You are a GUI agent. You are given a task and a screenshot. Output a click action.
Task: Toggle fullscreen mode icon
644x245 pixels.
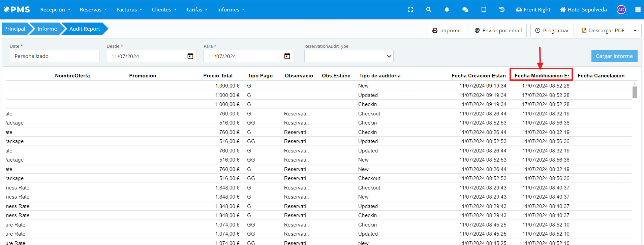[410, 10]
